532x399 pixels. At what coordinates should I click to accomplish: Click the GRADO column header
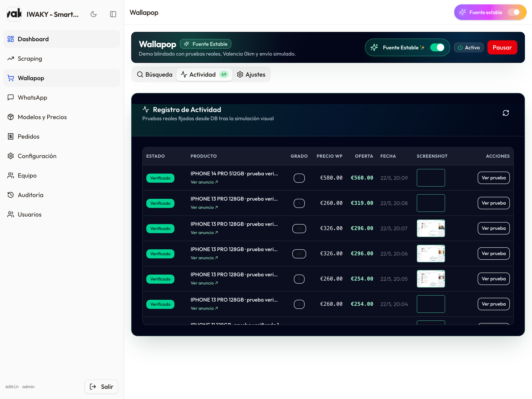pyautogui.click(x=299, y=156)
